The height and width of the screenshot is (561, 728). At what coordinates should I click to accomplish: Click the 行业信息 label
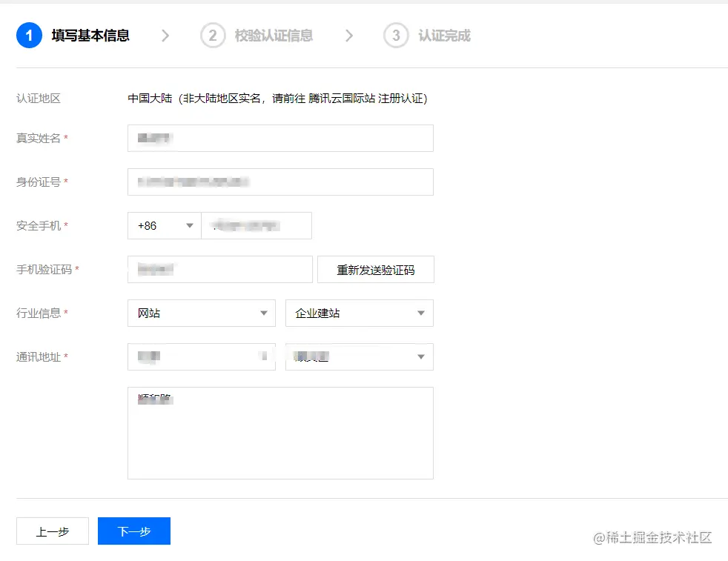pos(39,313)
